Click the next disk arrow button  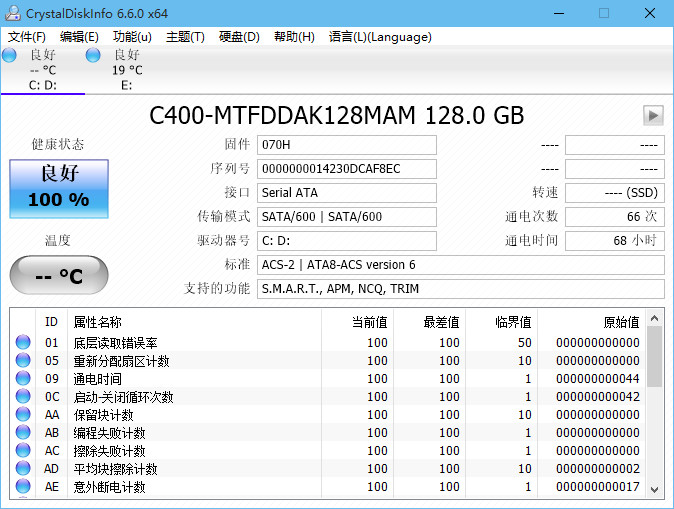pos(653,115)
